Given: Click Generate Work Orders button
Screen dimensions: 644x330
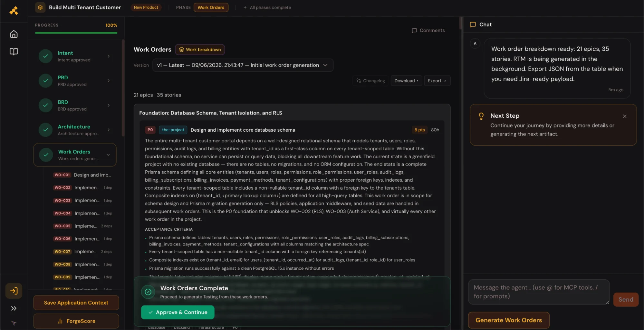Looking at the screenshot, I should [x=508, y=320].
